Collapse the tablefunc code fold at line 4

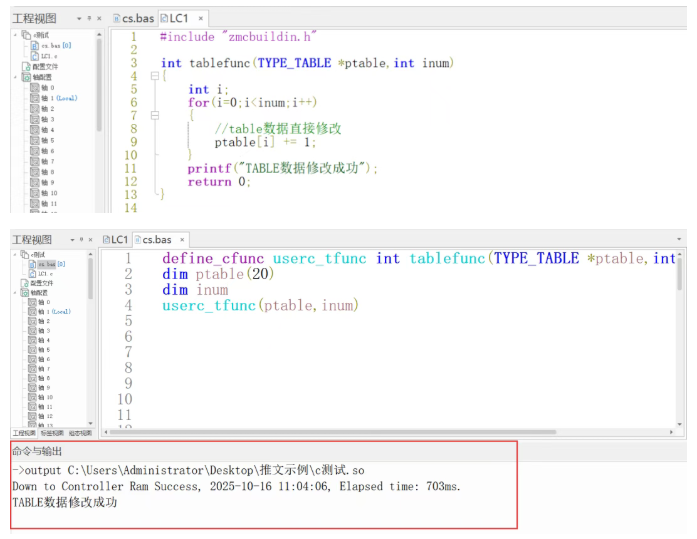(x=153, y=76)
